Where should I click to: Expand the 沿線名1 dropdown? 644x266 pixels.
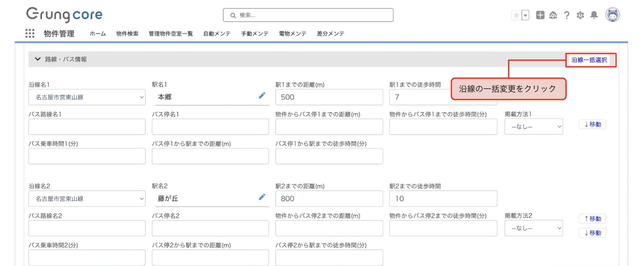pos(87,97)
